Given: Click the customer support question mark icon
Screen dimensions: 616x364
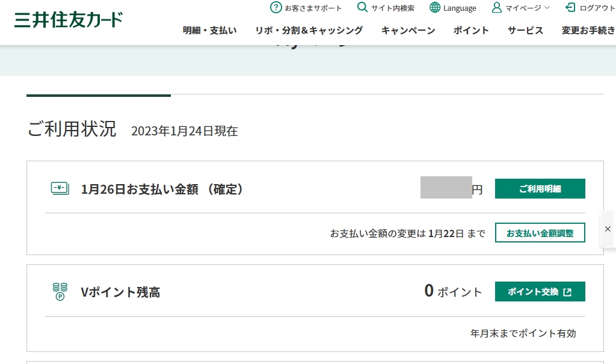Looking at the screenshot, I should [x=276, y=8].
